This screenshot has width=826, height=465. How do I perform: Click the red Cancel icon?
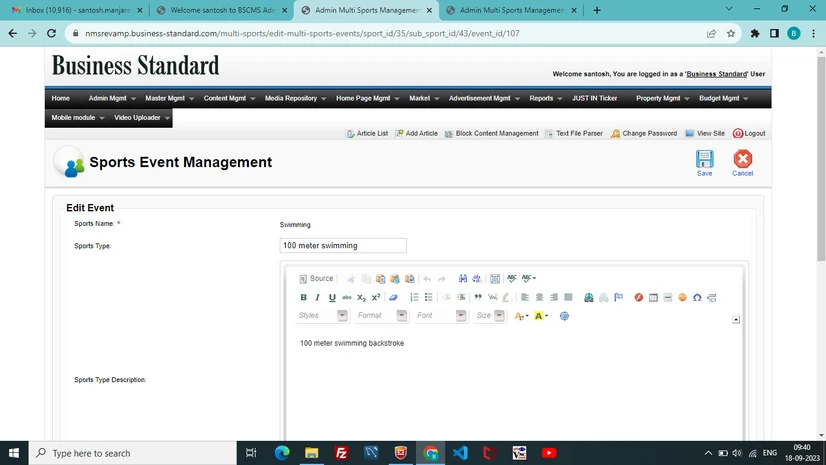point(742,160)
